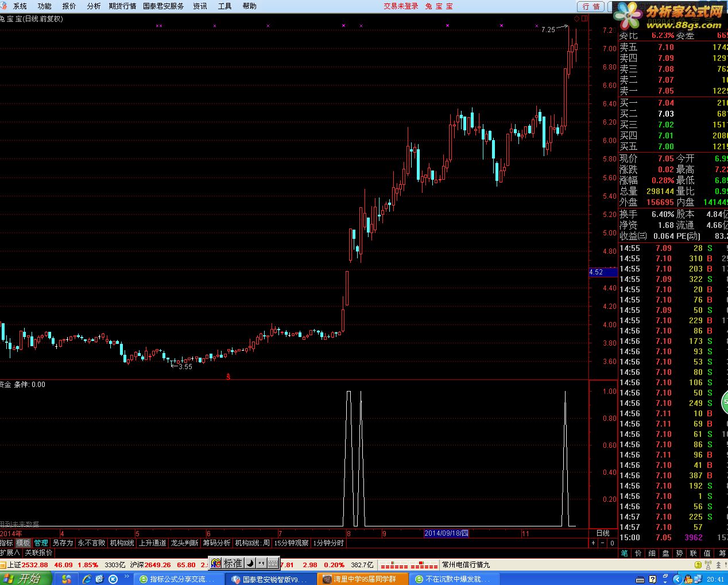Click the red square icon above the price axis
This screenshot has height=585, width=728.
(584, 18)
